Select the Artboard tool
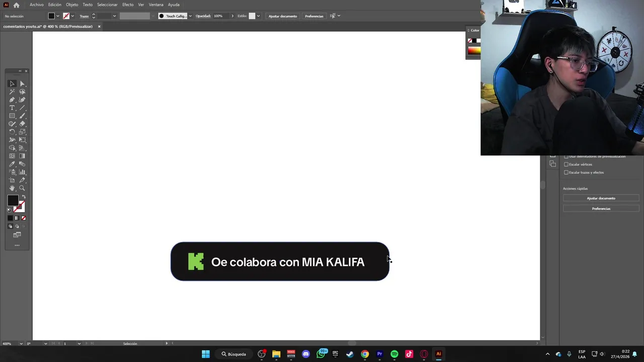This screenshot has width=644, height=362. pyautogui.click(x=12, y=180)
